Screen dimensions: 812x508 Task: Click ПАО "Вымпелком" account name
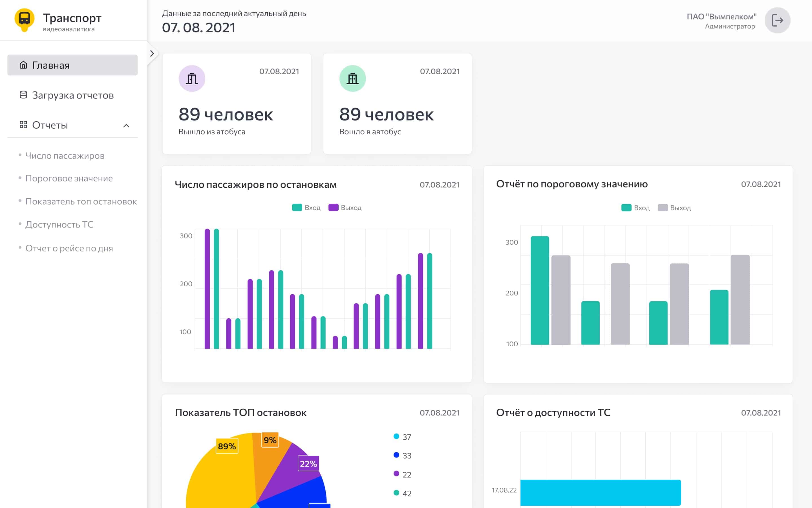coord(721,16)
